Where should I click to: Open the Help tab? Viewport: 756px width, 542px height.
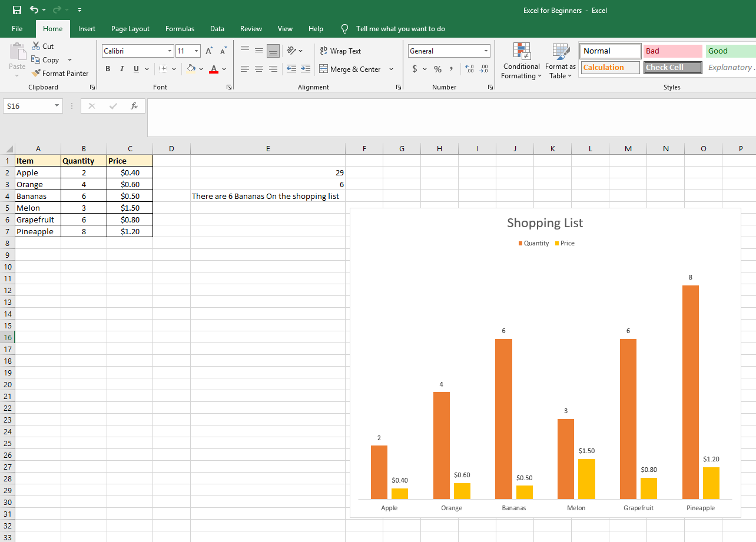coord(316,28)
